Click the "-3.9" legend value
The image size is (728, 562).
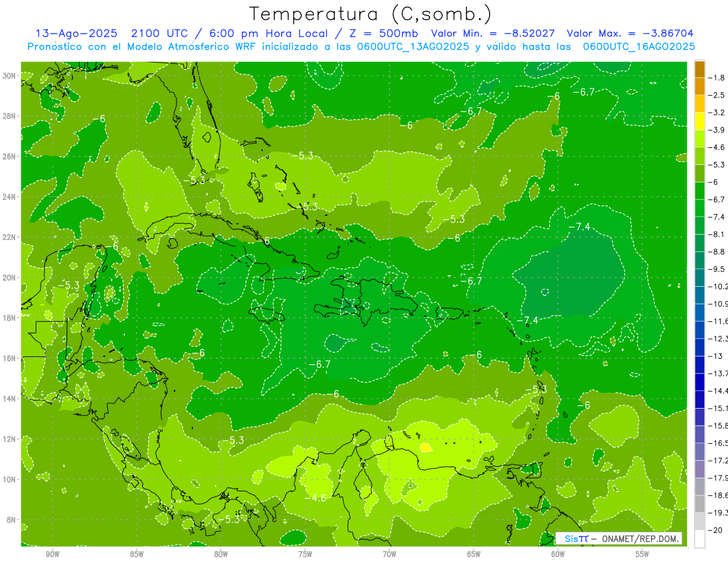click(x=716, y=130)
